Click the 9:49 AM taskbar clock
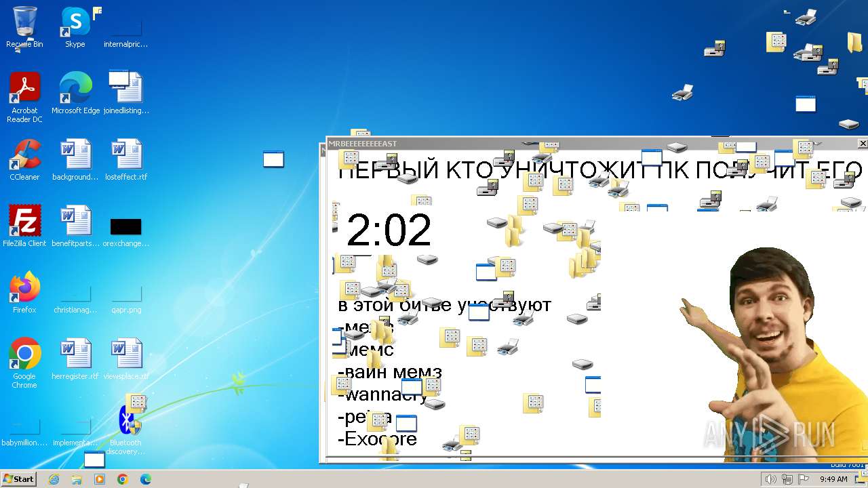The image size is (868, 488). click(834, 479)
